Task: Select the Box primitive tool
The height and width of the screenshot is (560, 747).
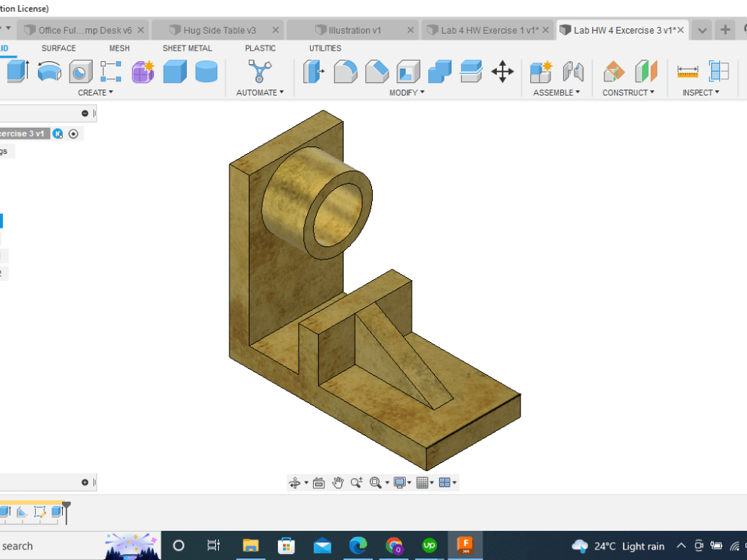Action: [175, 72]
